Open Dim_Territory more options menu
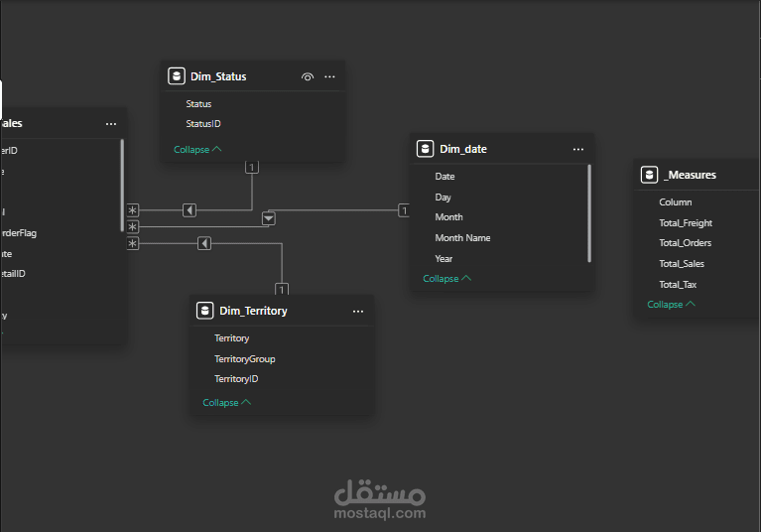The height and width of the screenshot is (532, 761). coord(358,311)
